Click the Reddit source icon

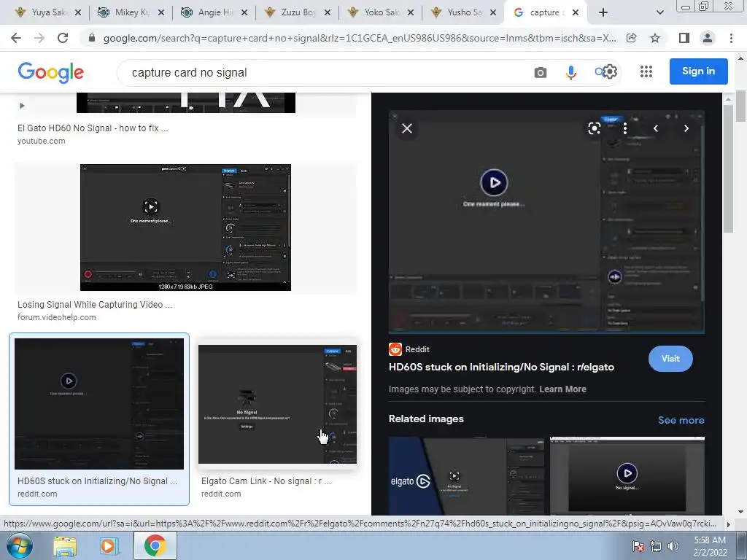pyautogui.click(x=395, y=349)
